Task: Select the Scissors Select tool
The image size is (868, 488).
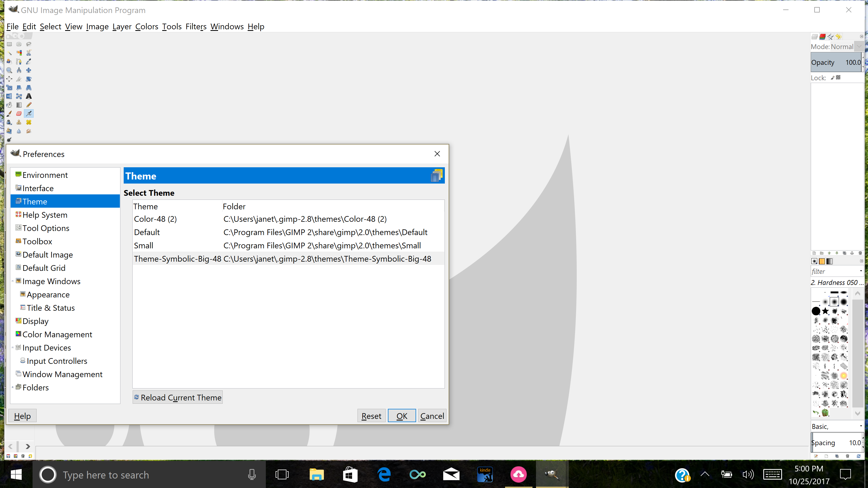Action: coord(29,53)
